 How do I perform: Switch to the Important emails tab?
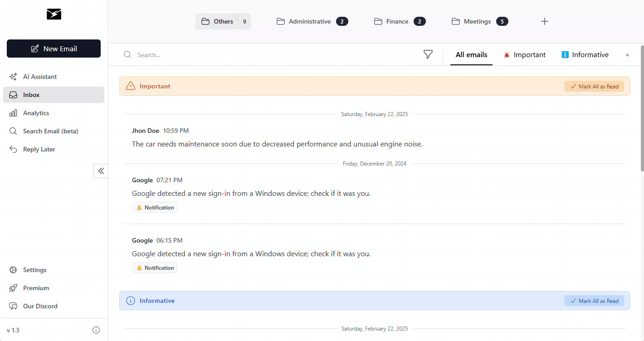525,54
